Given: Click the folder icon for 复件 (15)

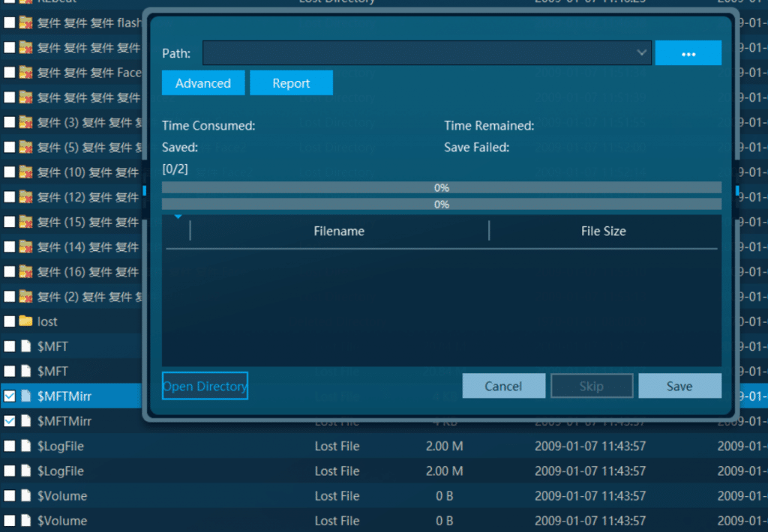Looking at the screenshot, I should pos(26,222).
